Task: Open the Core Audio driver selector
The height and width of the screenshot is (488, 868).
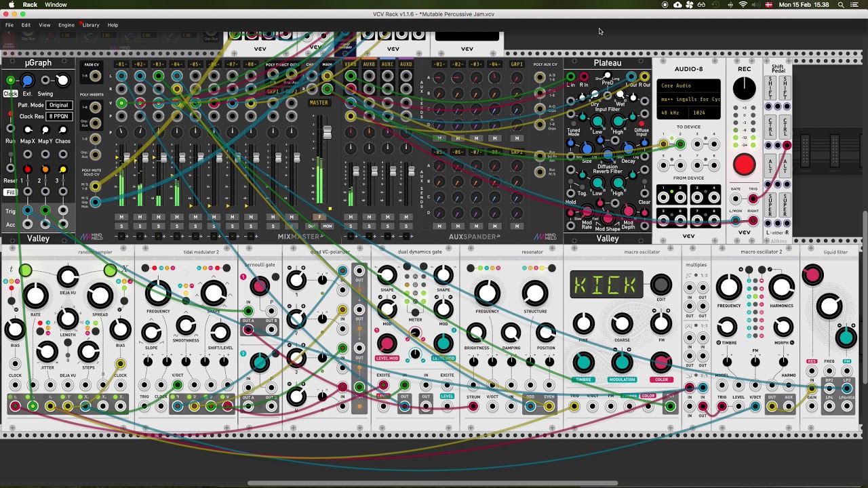Action: 688,86
